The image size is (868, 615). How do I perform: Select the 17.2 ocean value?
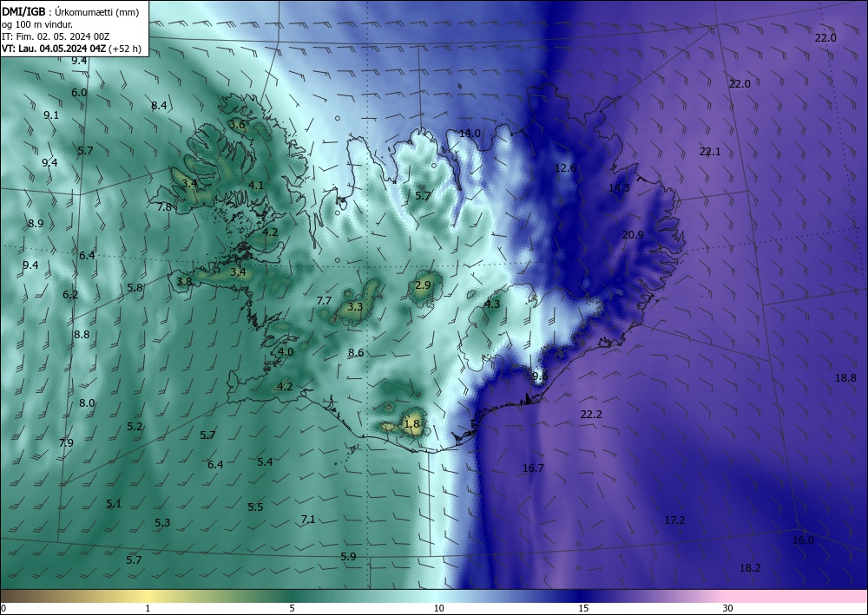(674, 520)
